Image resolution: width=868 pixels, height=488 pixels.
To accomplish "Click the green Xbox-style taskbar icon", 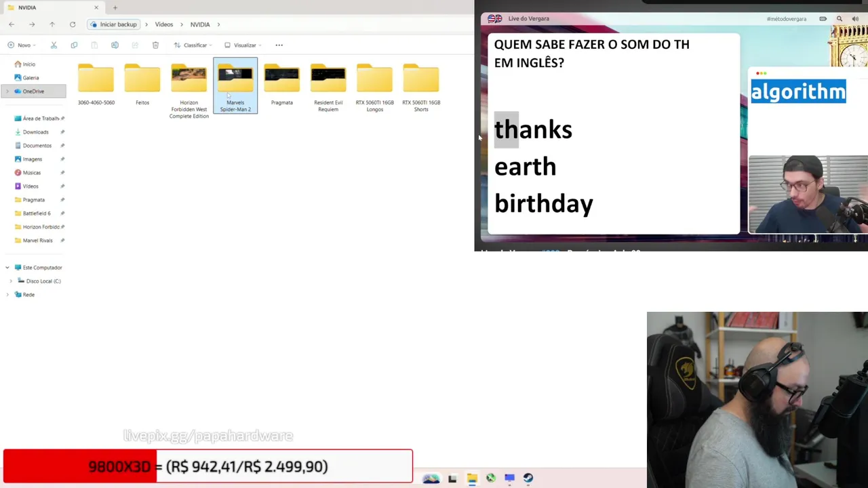I will 490,478.
